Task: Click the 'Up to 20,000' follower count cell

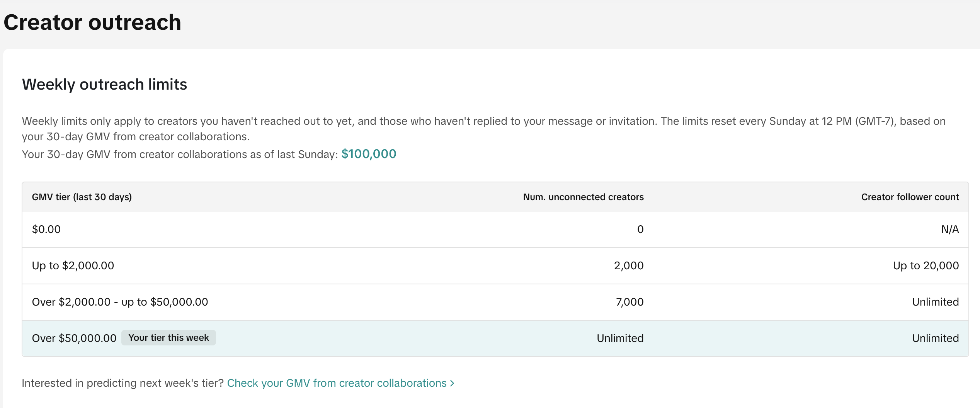Action: [926, 266]
